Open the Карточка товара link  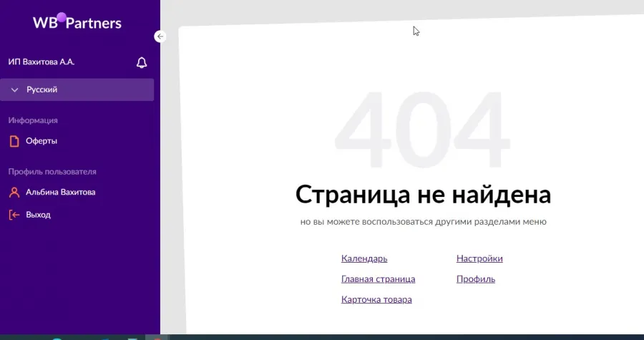[x=376, y=300]
